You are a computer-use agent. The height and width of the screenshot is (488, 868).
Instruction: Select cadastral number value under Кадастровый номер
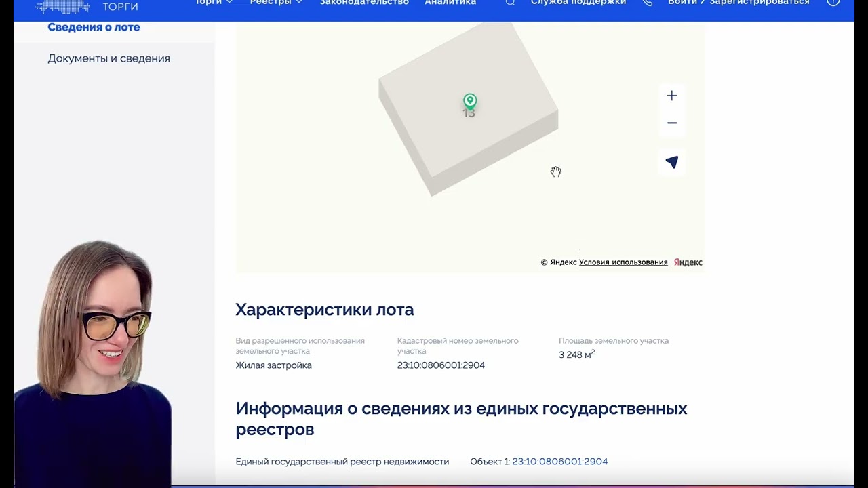441,365
